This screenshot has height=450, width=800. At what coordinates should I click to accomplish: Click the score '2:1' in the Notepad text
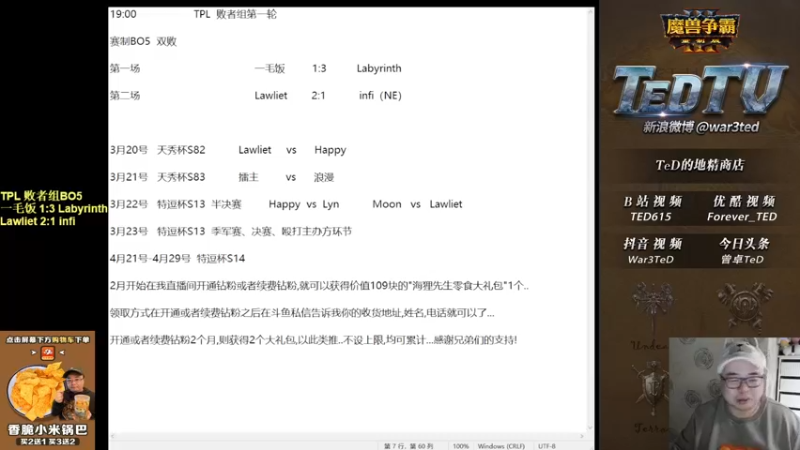[318, 95]
